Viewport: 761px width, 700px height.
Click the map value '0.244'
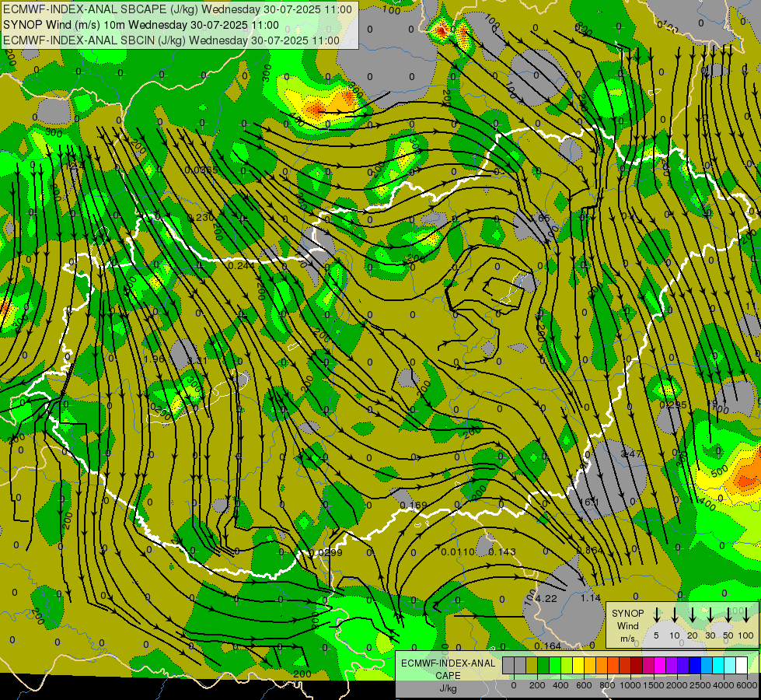[x=241, y=265]
